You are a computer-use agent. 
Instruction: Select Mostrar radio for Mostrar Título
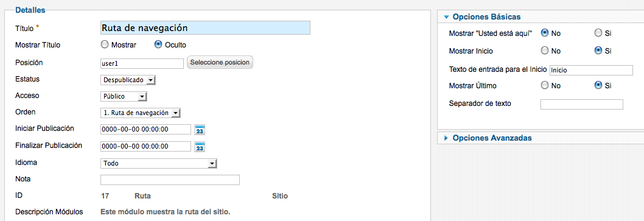click(105, 44)
